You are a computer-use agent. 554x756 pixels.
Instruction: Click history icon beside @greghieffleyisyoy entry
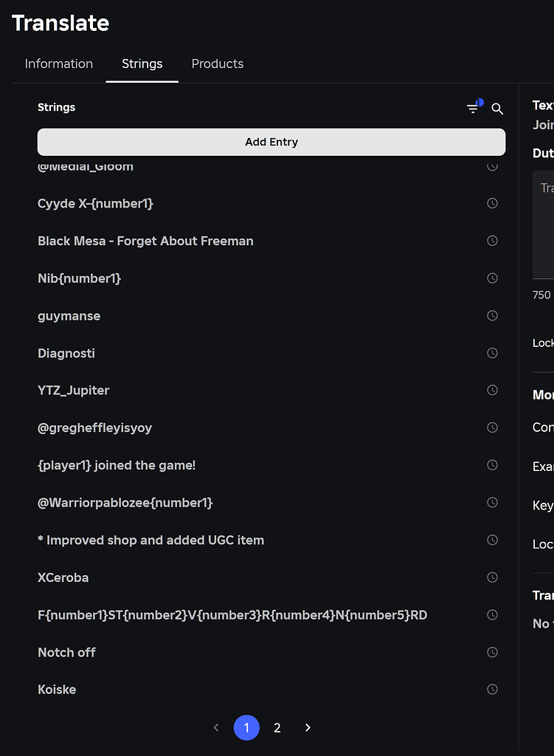(492, 427)
